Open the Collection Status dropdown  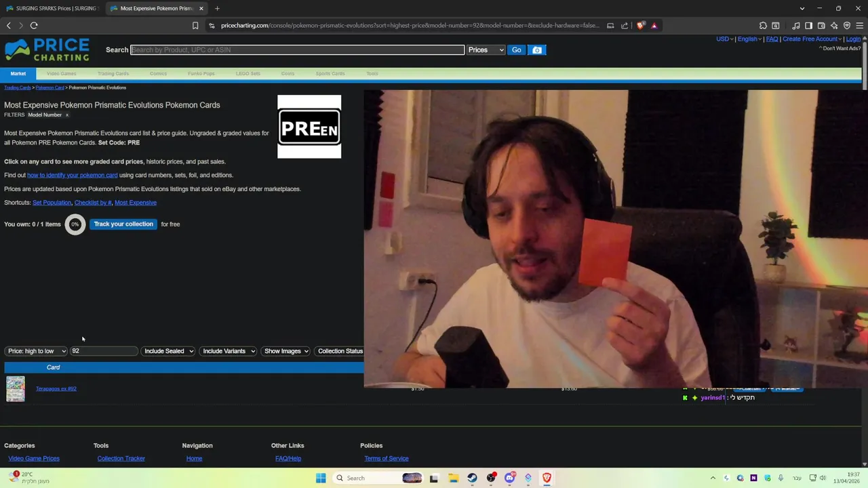pyautogui.click(x=340, y=351)
